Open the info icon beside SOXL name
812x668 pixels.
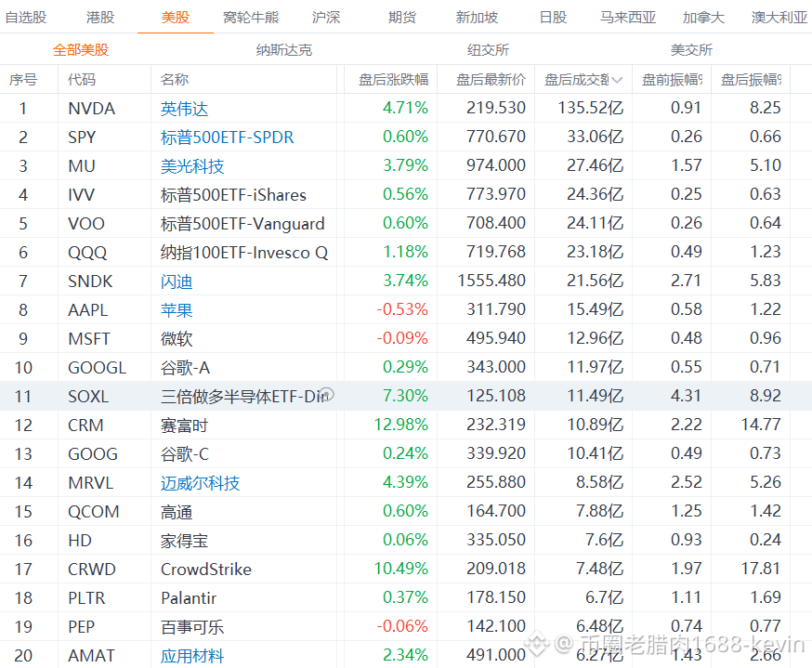pos(327,395)
